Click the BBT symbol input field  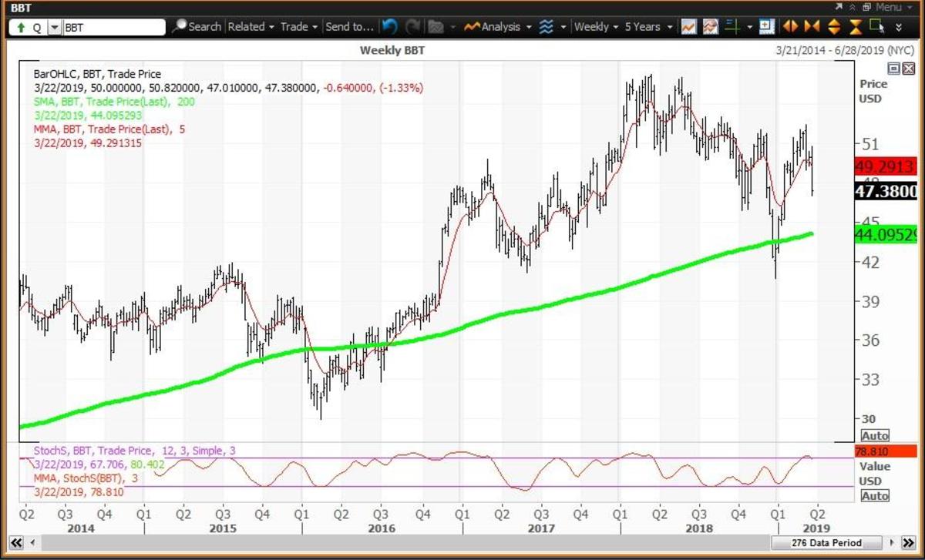point(113,28)
